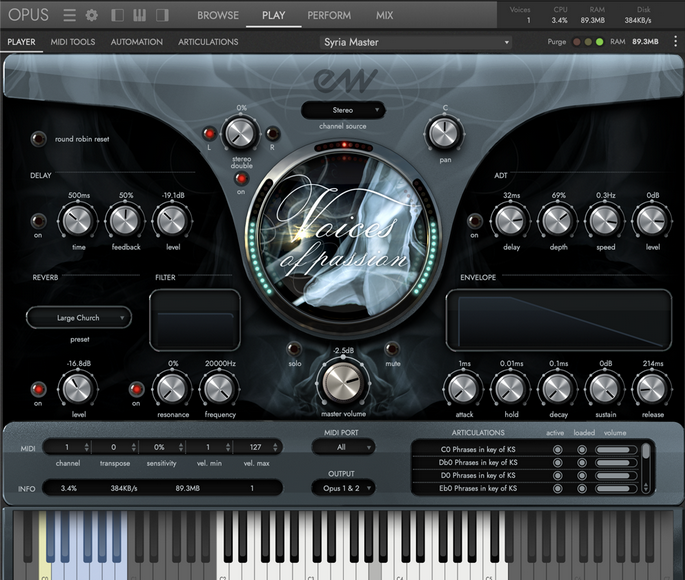Screen dimensions: 685x580
Task: Open the MIDI TOOLS tab
Action: [x=73, y=42]
